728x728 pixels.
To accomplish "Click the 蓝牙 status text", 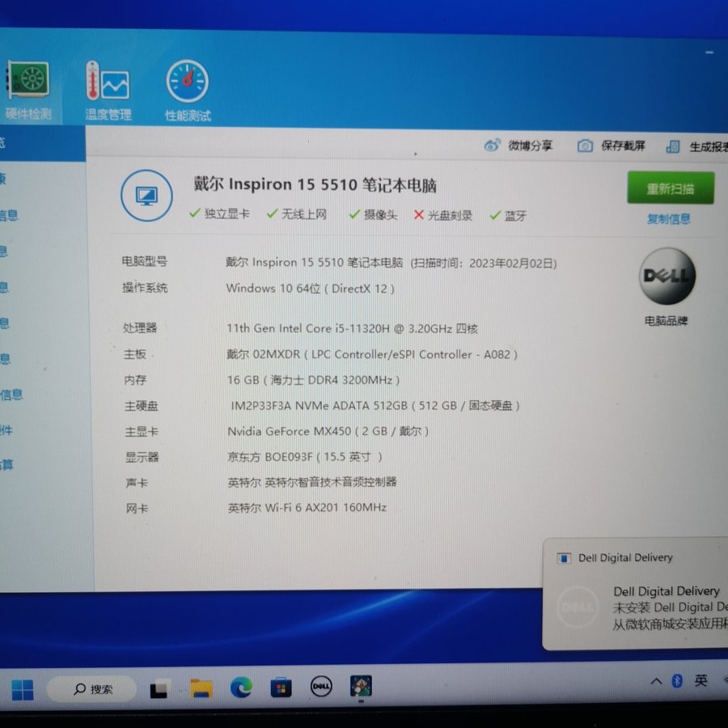I will 515,216.
